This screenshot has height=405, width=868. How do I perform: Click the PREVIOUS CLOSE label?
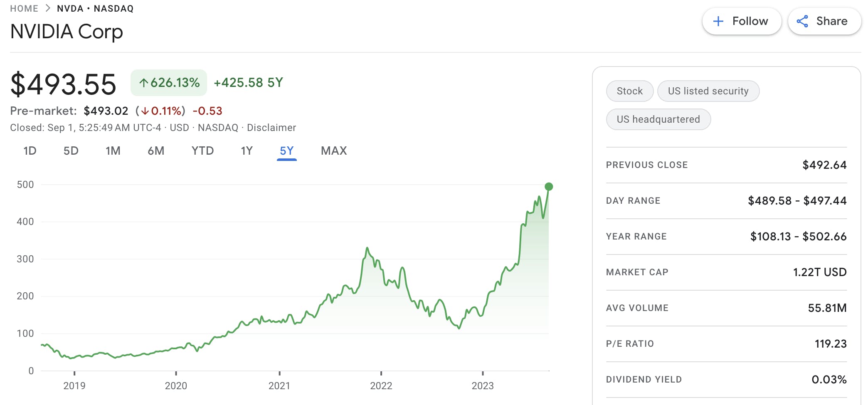(647, 165)
